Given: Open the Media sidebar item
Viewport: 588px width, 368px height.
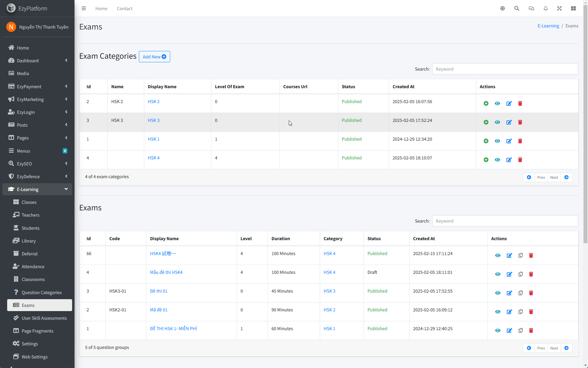Looking at the screenshot, I should [37, 73].
